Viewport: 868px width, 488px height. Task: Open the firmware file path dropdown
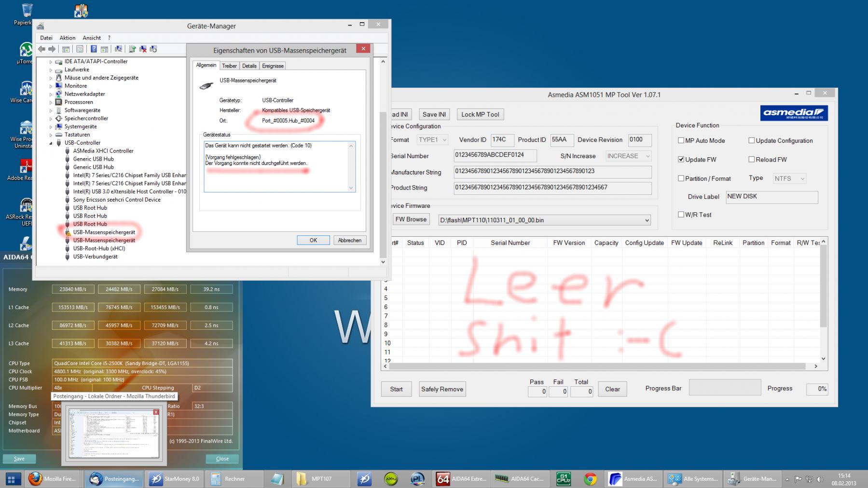click(x=544, y=220)
